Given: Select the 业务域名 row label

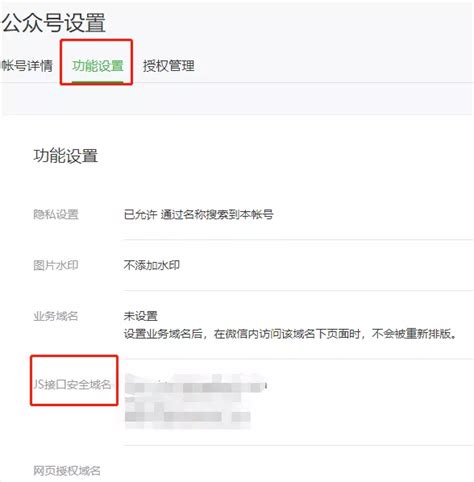Looking at the screenshot, I should click(56, 316).
